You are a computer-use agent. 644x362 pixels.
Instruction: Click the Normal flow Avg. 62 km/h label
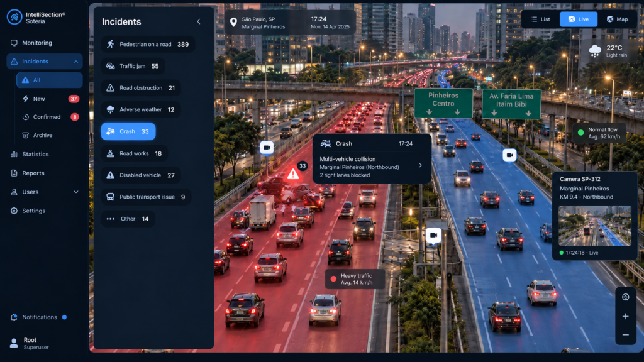599,133
